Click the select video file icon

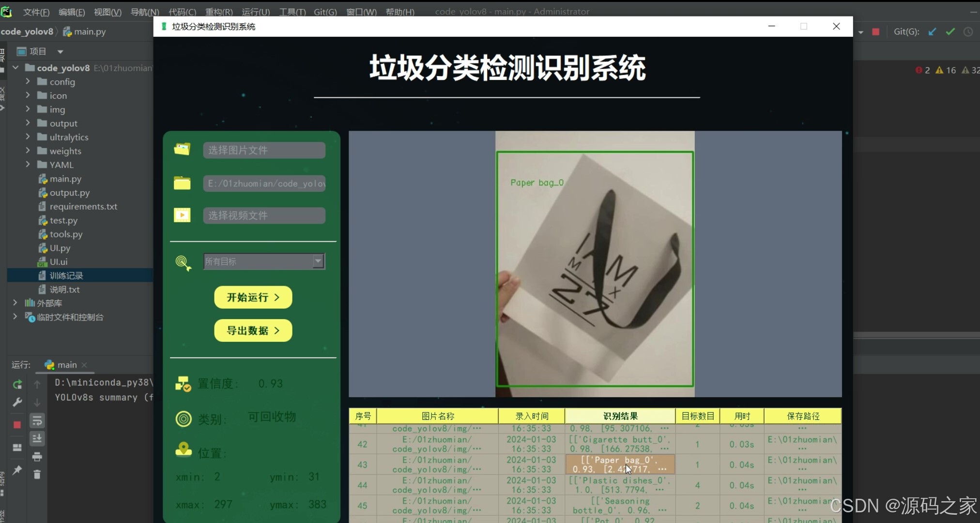point(182,215)
